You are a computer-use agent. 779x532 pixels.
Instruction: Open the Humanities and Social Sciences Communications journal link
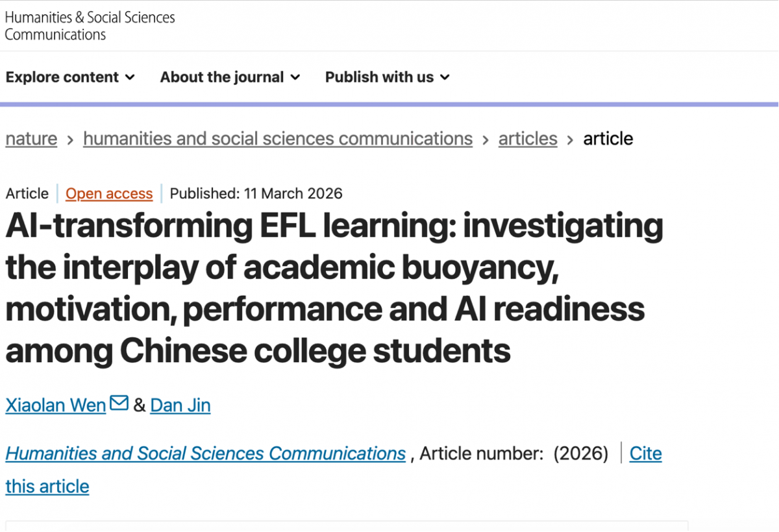204,453
